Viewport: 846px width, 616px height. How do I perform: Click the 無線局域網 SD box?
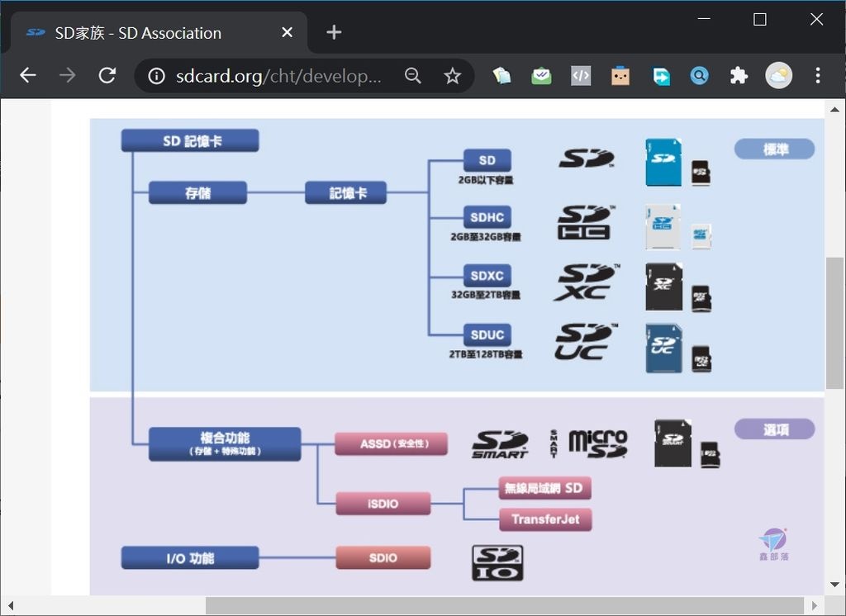tap(545, 488)
